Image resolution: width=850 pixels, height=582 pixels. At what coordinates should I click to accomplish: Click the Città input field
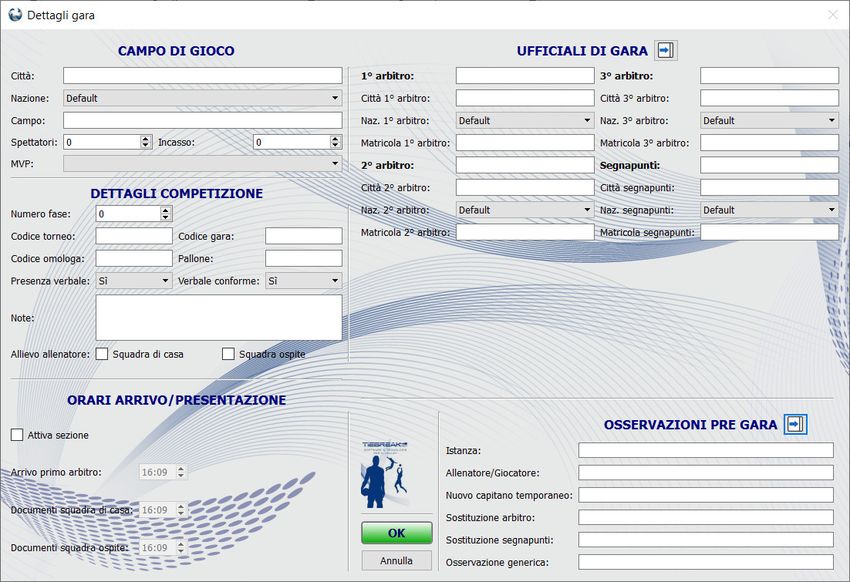coord(202,75)
